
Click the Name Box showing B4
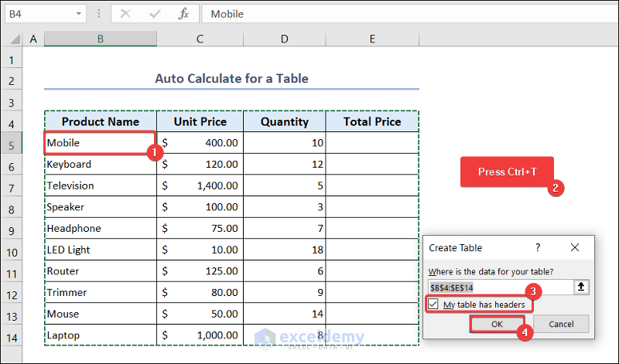tap(39, 14)
